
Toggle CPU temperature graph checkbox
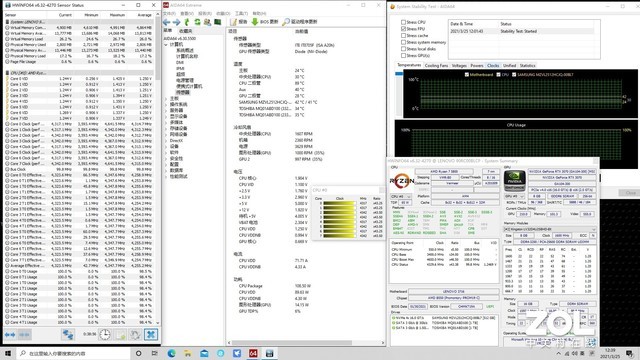pos(498,75)
